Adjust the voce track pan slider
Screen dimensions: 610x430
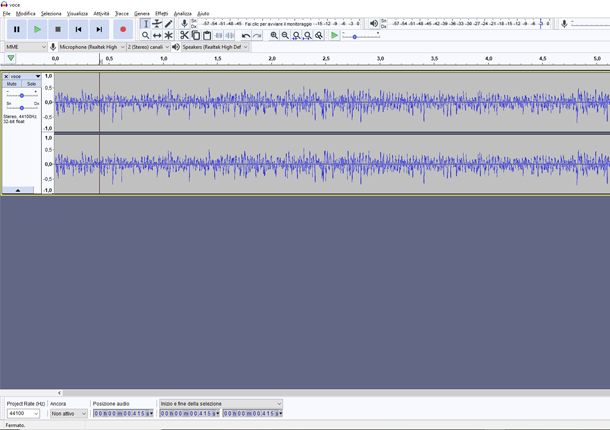[x=22, y=107]
